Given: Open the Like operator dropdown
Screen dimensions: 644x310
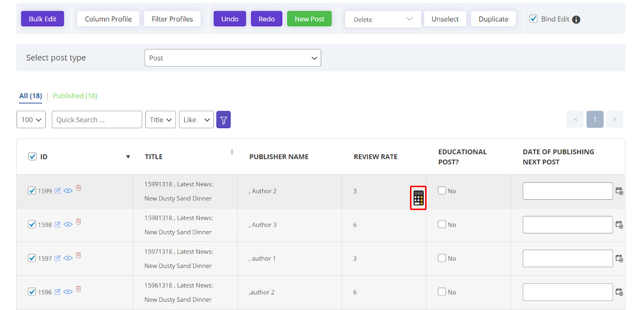Looking at the screenshot, I should coord(196,120).
